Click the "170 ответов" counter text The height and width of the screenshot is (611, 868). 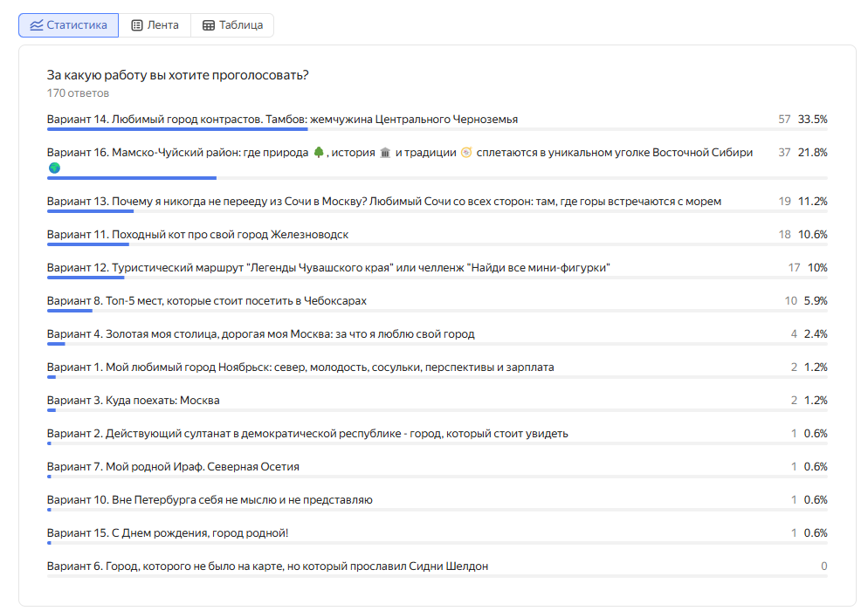[78, 93]
